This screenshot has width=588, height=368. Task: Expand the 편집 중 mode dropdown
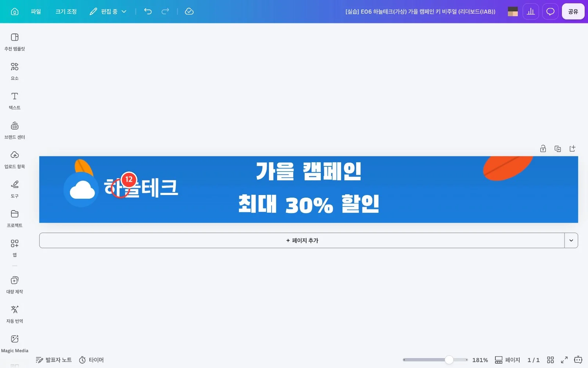[108, 11]
